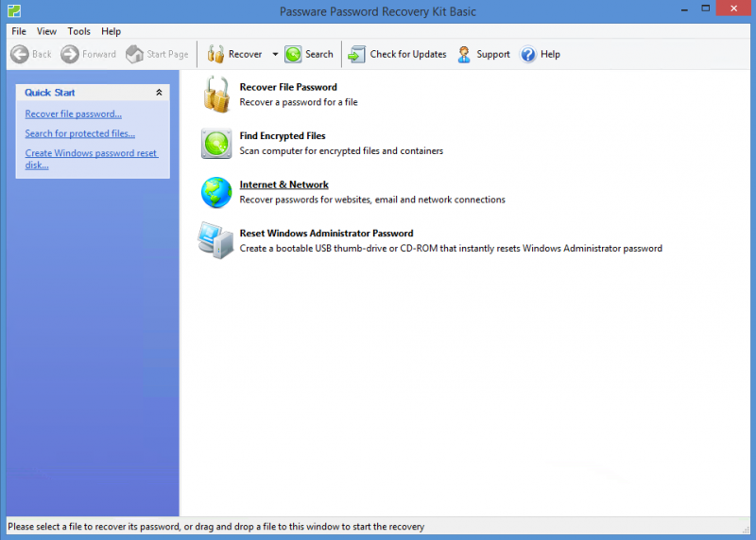Viewport: 756px width, 540px height.
Task: Click the Find Encrypted Files disk icon
Action: (216, 144)
